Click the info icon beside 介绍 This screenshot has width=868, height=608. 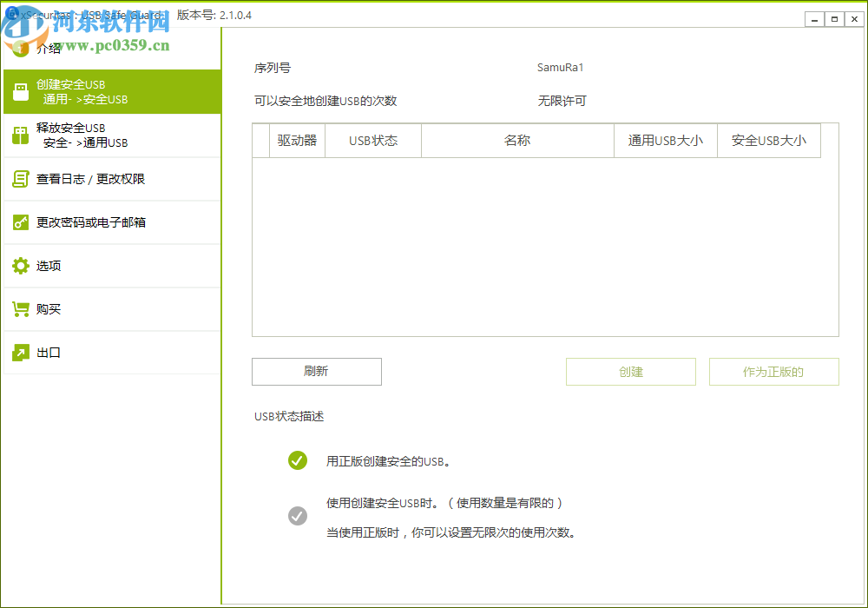pyautogui.click(x=20, y=48)
